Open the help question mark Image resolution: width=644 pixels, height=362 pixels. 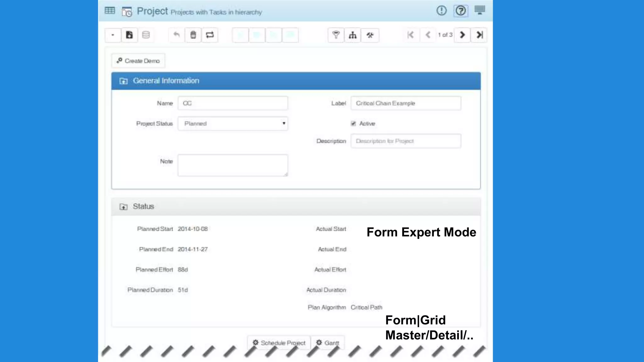click(461, 11)
